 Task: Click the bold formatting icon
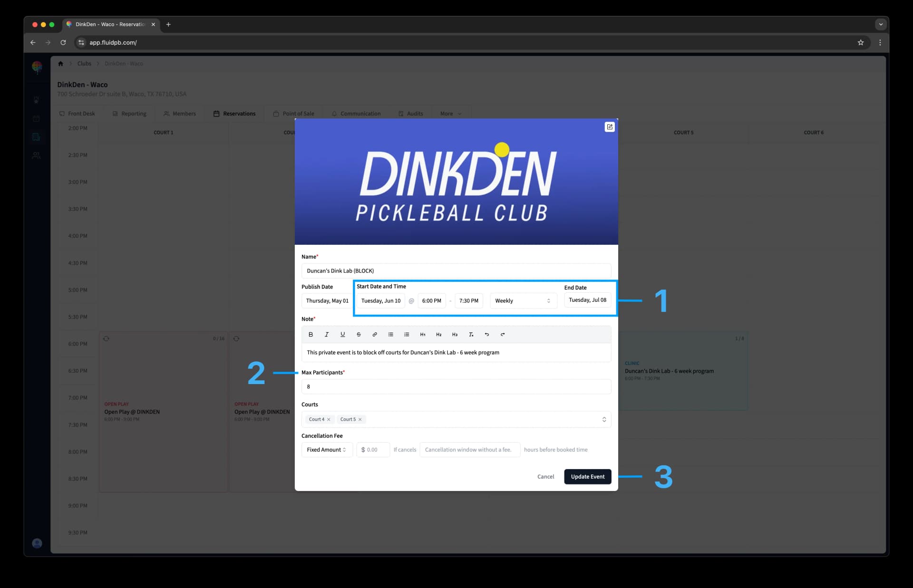311,335
